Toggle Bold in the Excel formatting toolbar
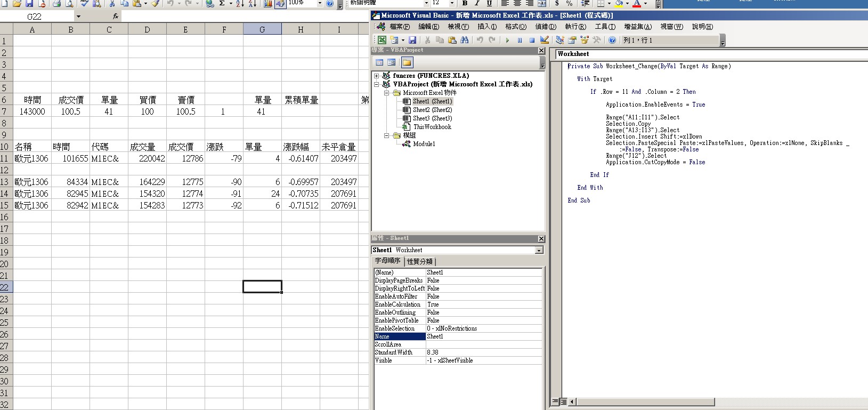This screenshot has width=868, height=410. 465,3
